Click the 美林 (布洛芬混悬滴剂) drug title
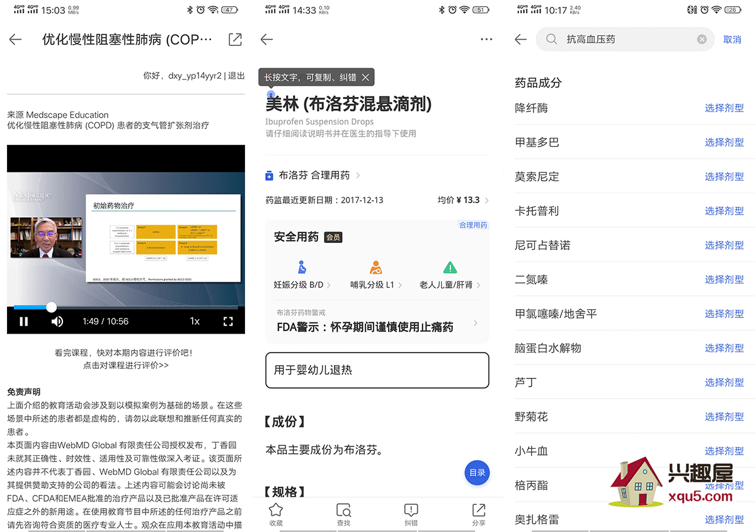Image resolution: width=756 pixels, height=532 pixels. (349, 104)
